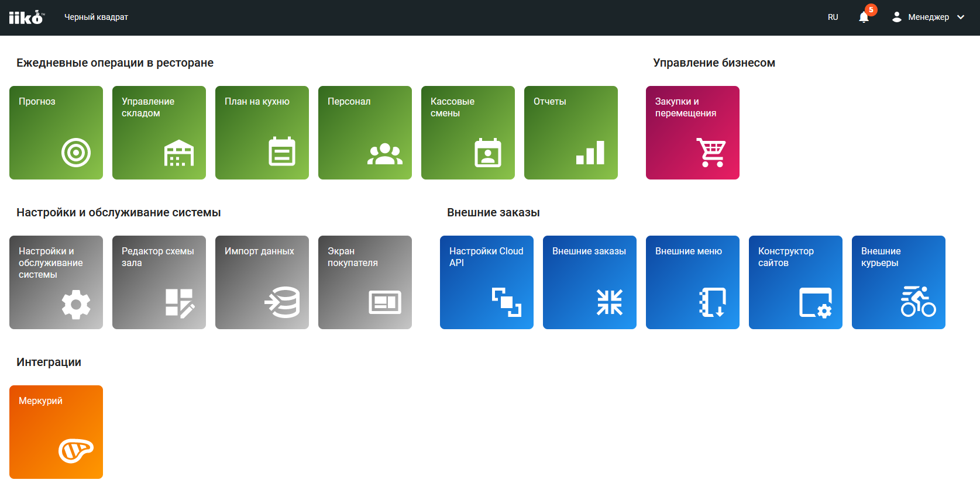Switch language via the RU button
980x504 pixels.
pos(833,18)
